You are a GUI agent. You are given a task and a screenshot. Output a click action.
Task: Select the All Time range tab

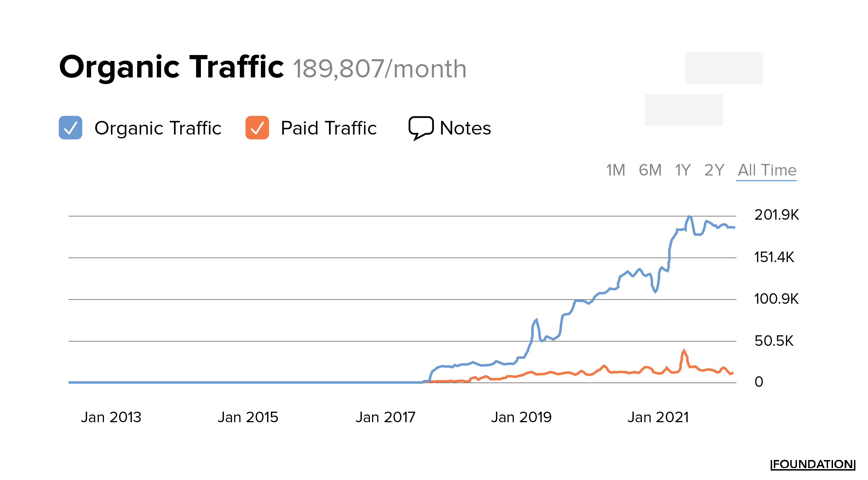tap(767, 170)
